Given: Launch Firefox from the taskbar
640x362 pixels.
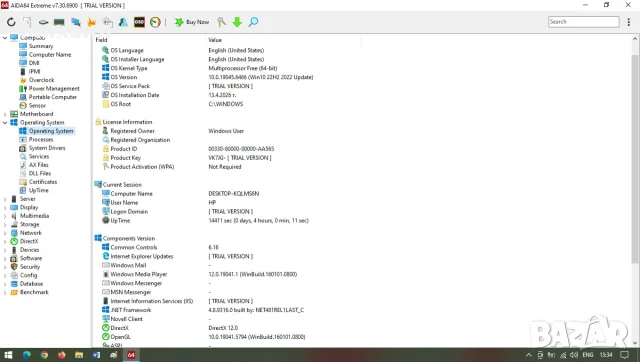Looking at the screenshot, I should (x=62, y=355).
